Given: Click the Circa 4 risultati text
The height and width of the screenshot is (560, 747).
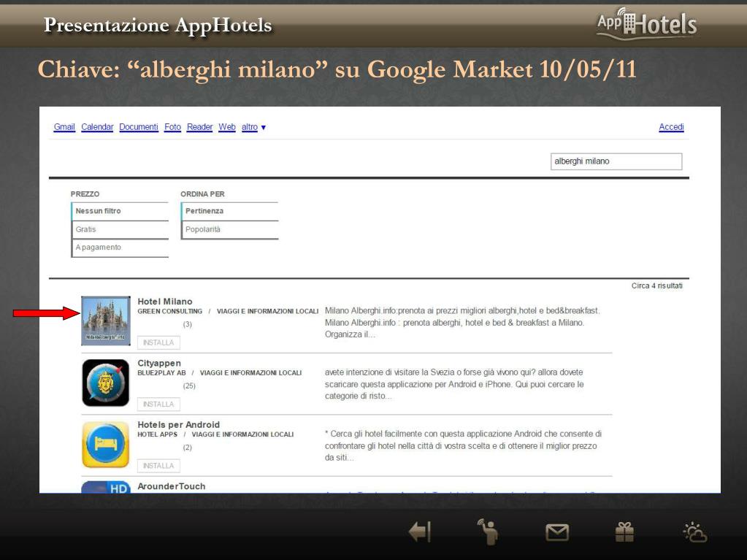Looking at the screenshot, I should click(x=657, y=285).
